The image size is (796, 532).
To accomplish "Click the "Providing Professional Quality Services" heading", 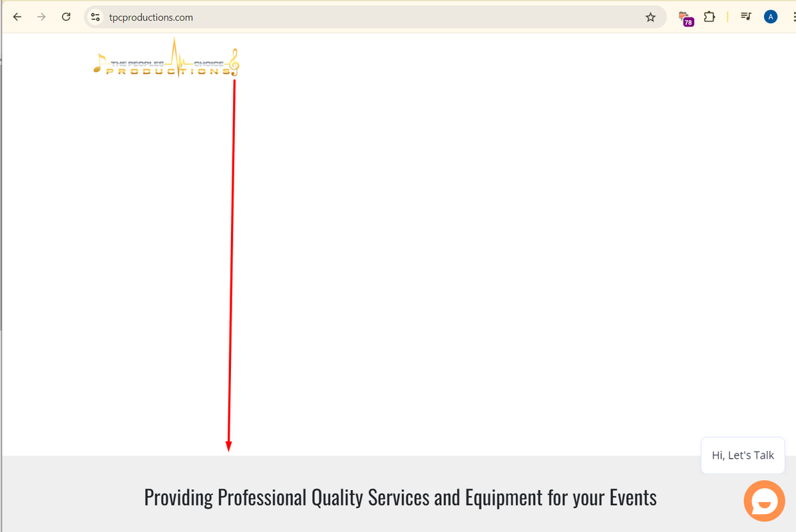I will click(400, 497).
